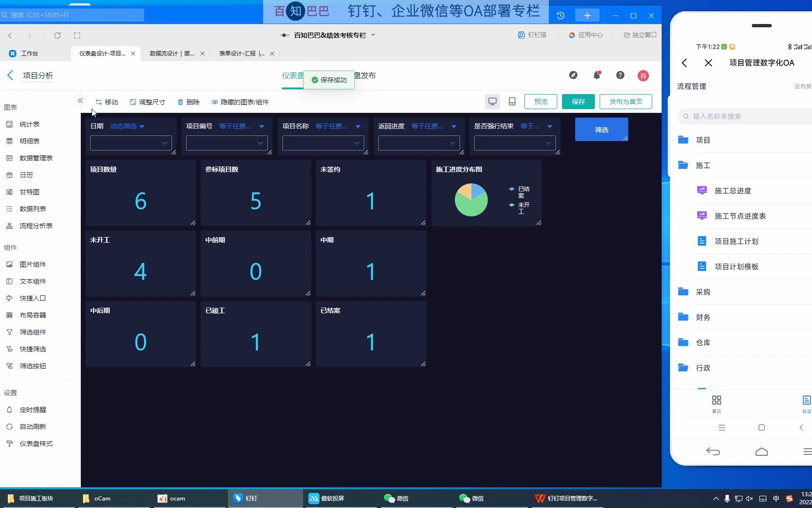Image resolution: width=812 pixels, height=508 pixels.
Task: Open 返回进度 等于任意 condition dropdown
Action: tap(434, 126)
